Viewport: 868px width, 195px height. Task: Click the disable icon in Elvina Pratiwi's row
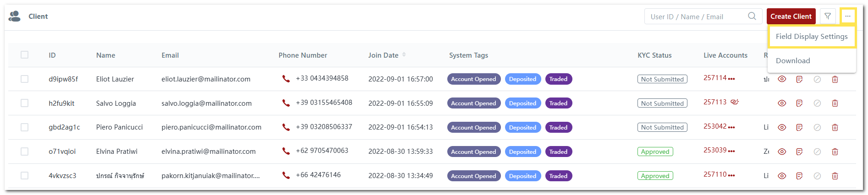click(817, 152)
